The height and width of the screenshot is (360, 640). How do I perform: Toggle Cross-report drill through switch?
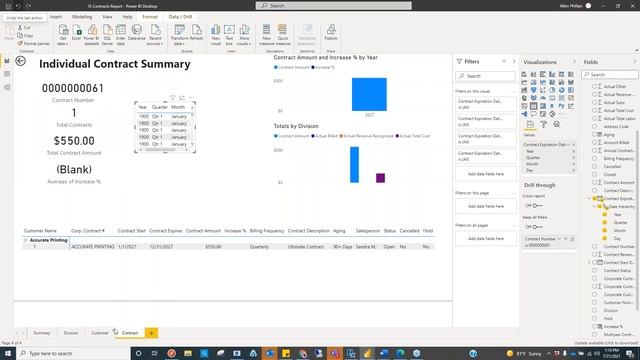(x=537, y=206)
